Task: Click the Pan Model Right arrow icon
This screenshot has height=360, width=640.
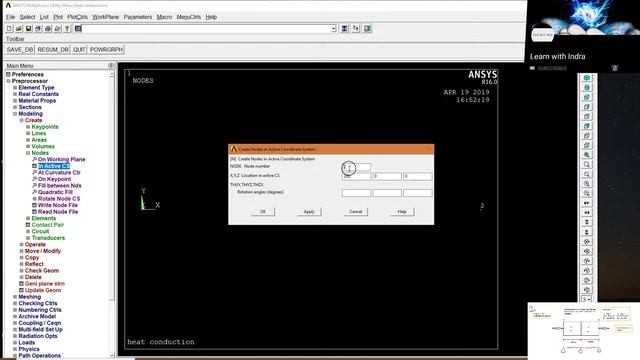Action: pos(587,213)
